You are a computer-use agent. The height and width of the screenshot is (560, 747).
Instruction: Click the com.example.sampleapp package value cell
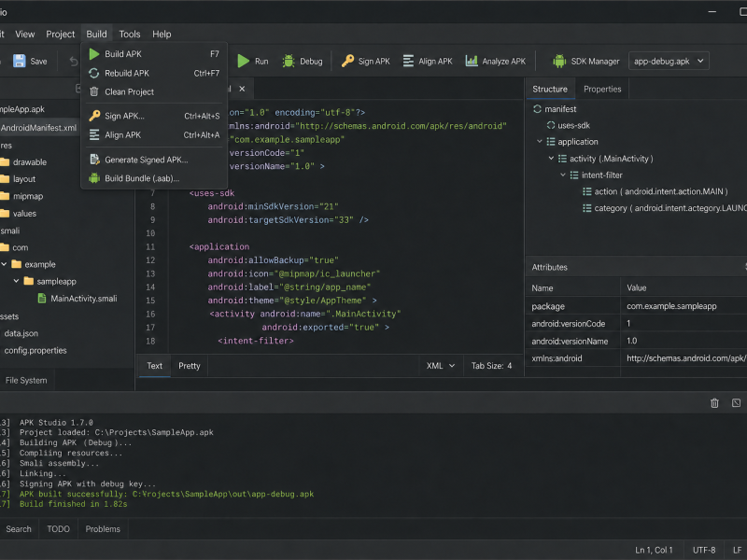pos(684,306)
